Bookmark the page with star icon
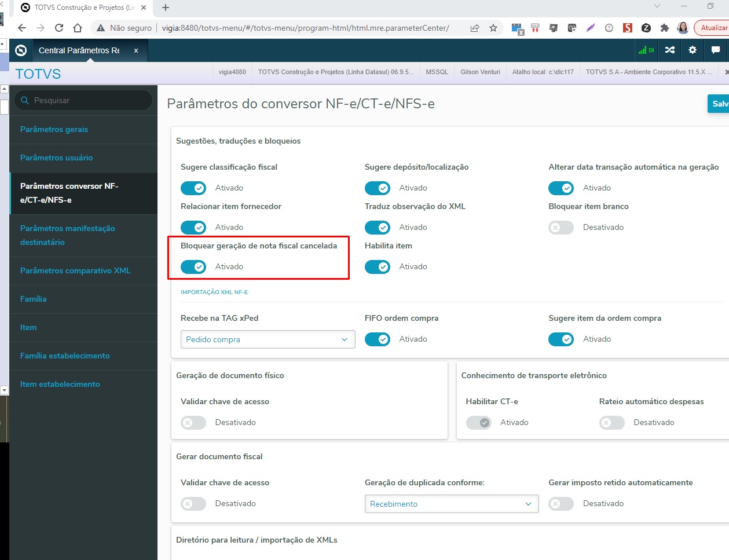The width and height of the screenshot is (729, 560). click(x=493, y=28)
